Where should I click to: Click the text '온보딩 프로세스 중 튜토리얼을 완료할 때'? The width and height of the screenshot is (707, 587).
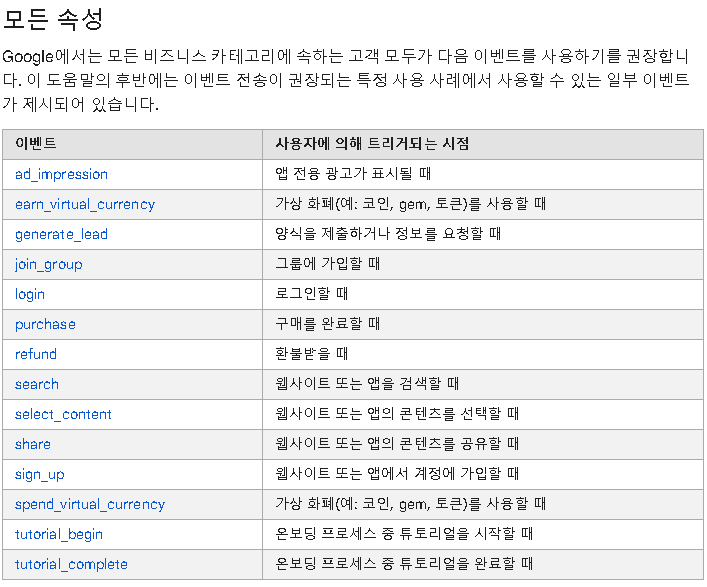(x=404, y=564)
